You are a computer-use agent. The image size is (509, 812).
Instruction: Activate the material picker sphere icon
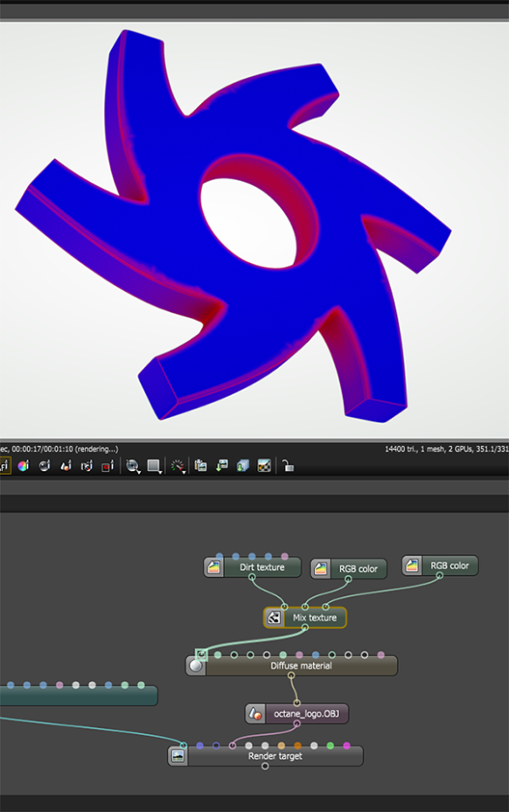[45, 466]
